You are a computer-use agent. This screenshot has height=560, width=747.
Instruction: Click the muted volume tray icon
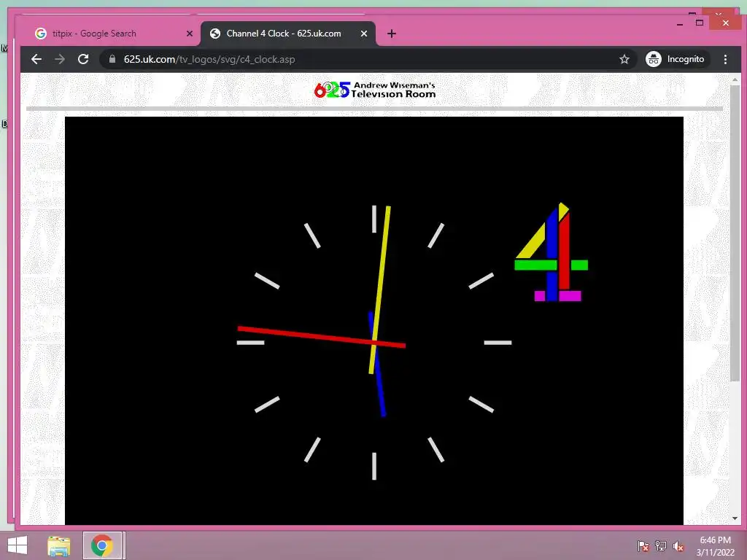click(678, 545)
